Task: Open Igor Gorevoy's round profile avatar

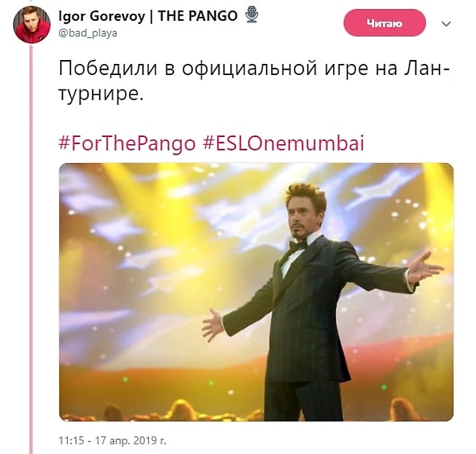Action: (31, 24)
